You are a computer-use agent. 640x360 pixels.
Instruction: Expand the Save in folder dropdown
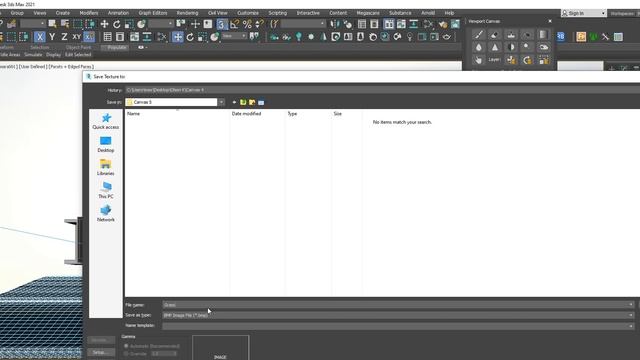(221, 102)
